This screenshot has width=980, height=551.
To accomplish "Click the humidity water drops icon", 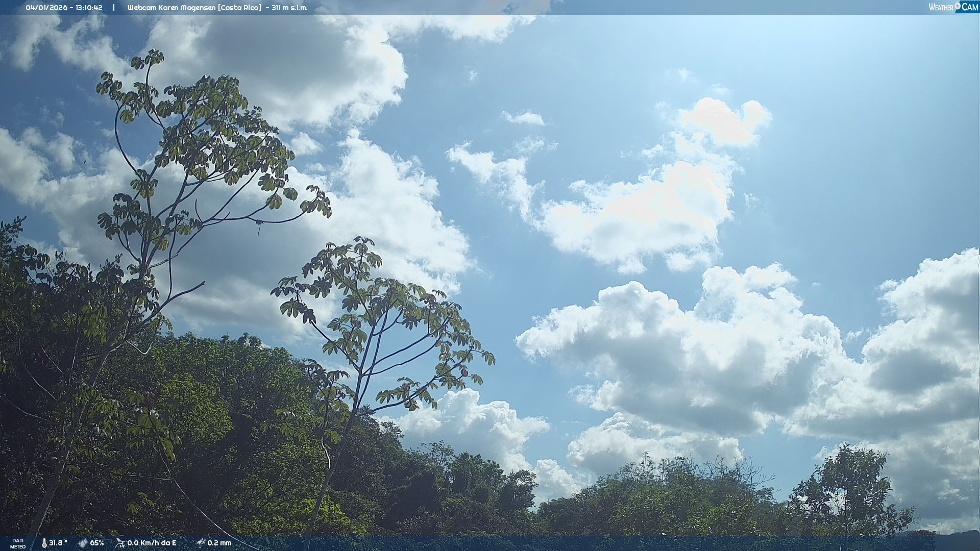I will [x=83, y=543].
